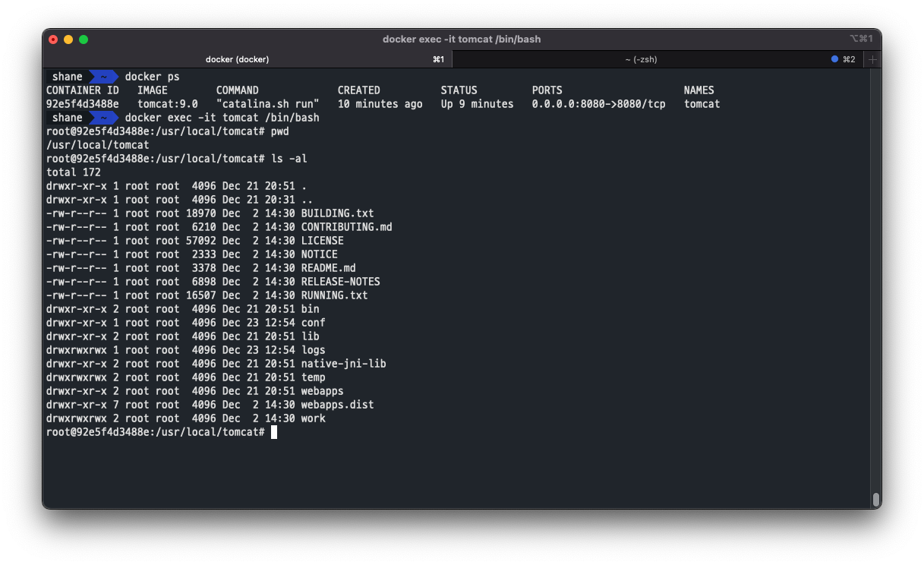Click the STATUS column header
924x565 pixels.
(459, 90)
